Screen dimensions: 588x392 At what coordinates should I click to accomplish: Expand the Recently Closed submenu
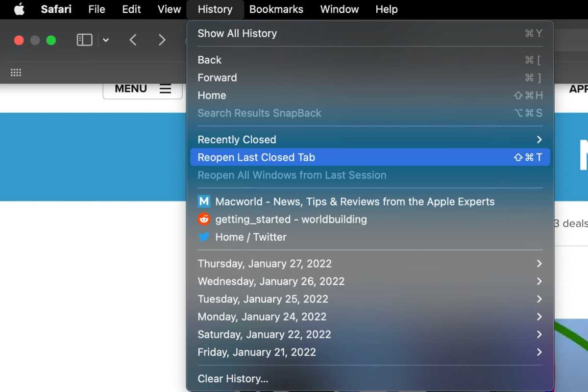point(370,140)
